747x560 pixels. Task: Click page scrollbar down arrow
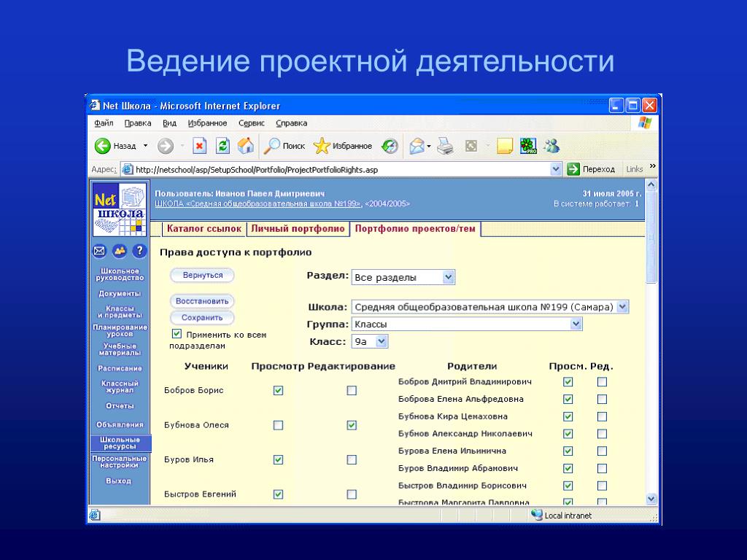pyautogui.click(x=651, y=499)
